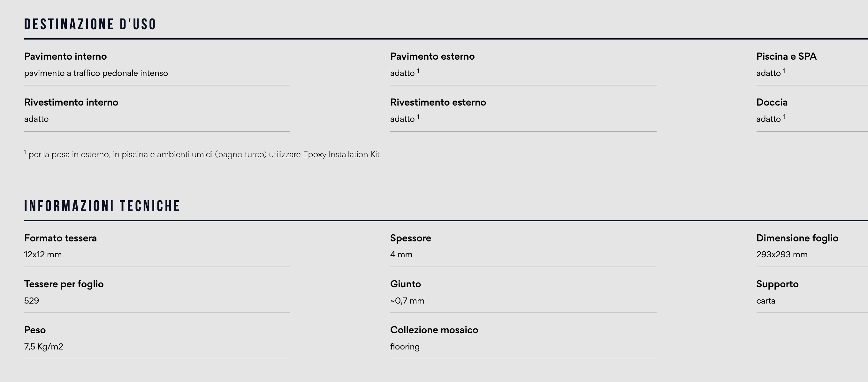The image size is (868, 382).
Task: Select the Peso 7,5 Kg/m2 value
Action: [43, 347]
